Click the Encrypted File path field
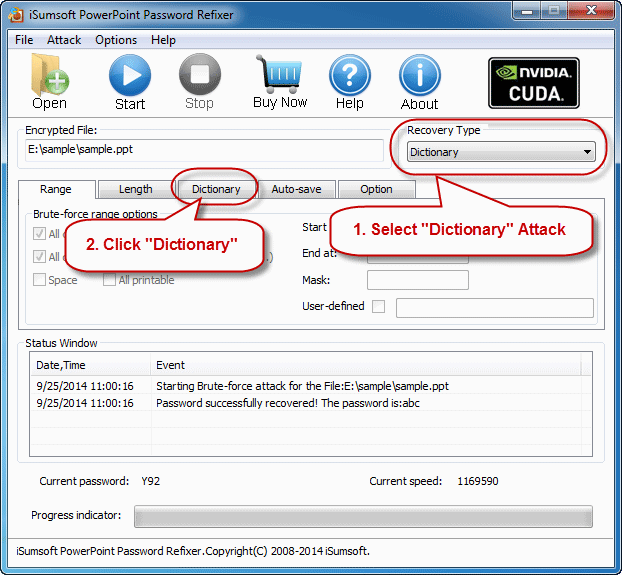Viewport: 622px width, 575px height. coord(204,150)
